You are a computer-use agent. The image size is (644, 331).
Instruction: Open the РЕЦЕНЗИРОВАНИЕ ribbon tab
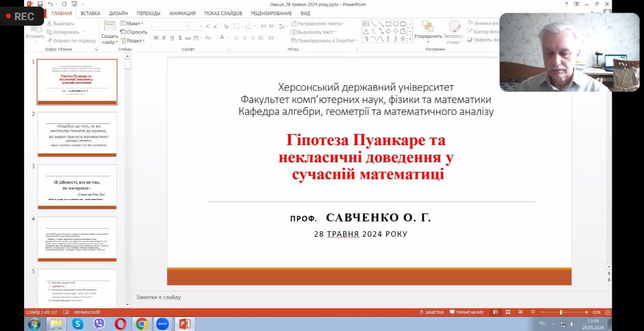(272, 13)
